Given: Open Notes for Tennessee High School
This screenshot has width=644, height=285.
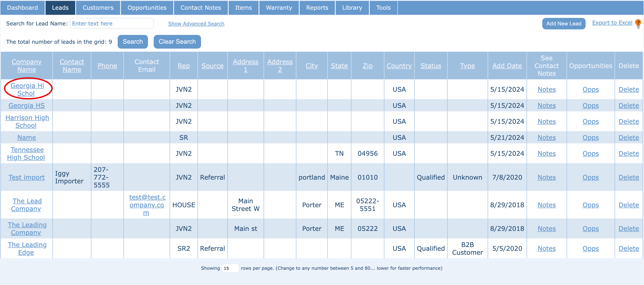Looking at the screenshot, I should click(x=546, y=153).
